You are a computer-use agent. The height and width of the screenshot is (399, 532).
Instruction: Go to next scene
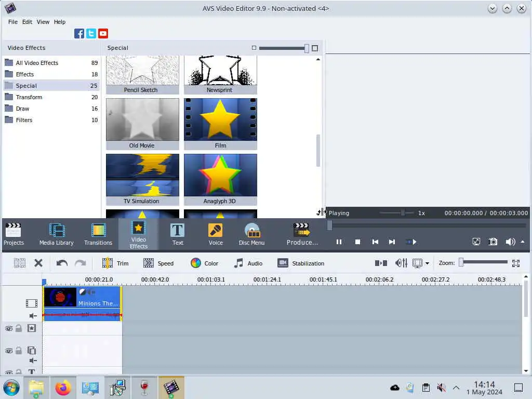click(x=411, y=242)
